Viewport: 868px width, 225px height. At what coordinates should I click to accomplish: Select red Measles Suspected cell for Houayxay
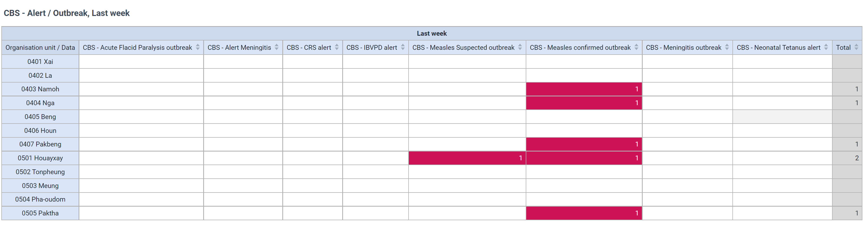(467, 158)
